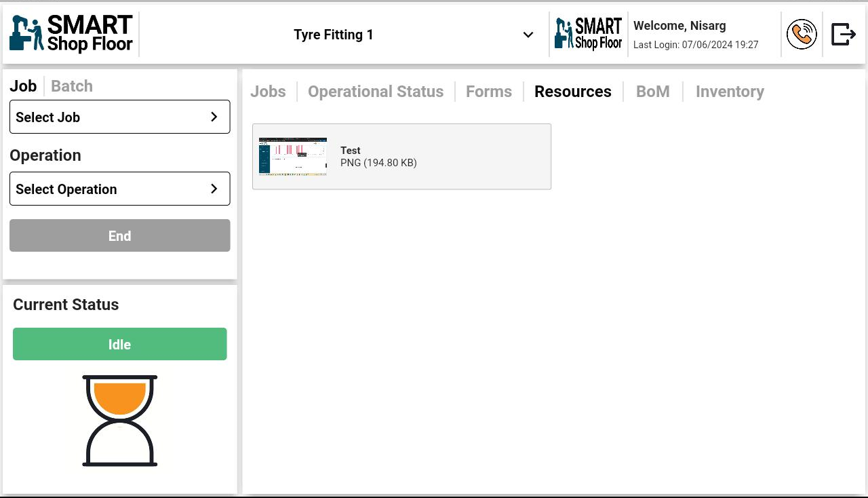Switch to the Jobs tab
This screenshot has height=498, width=868.
pyautogui.click(x=268, y=92)
